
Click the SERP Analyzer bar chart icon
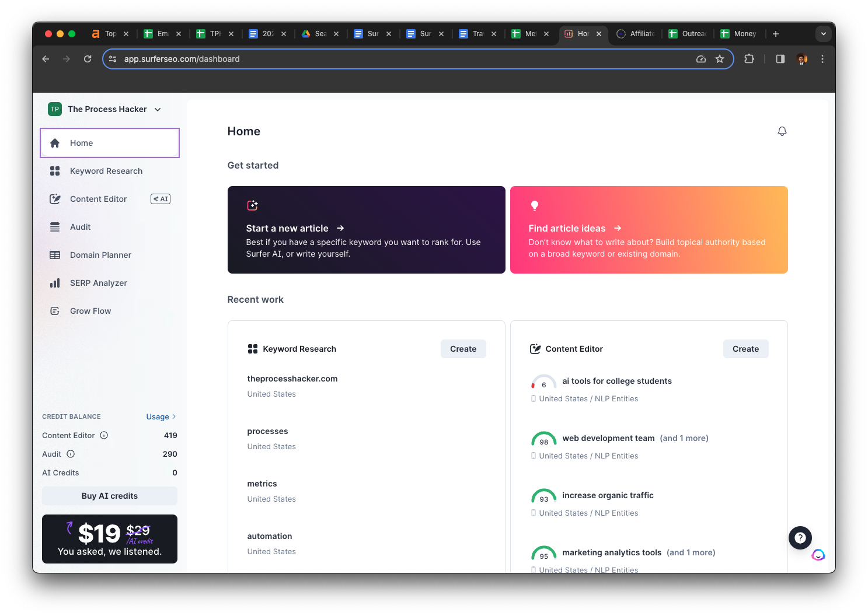55,283
